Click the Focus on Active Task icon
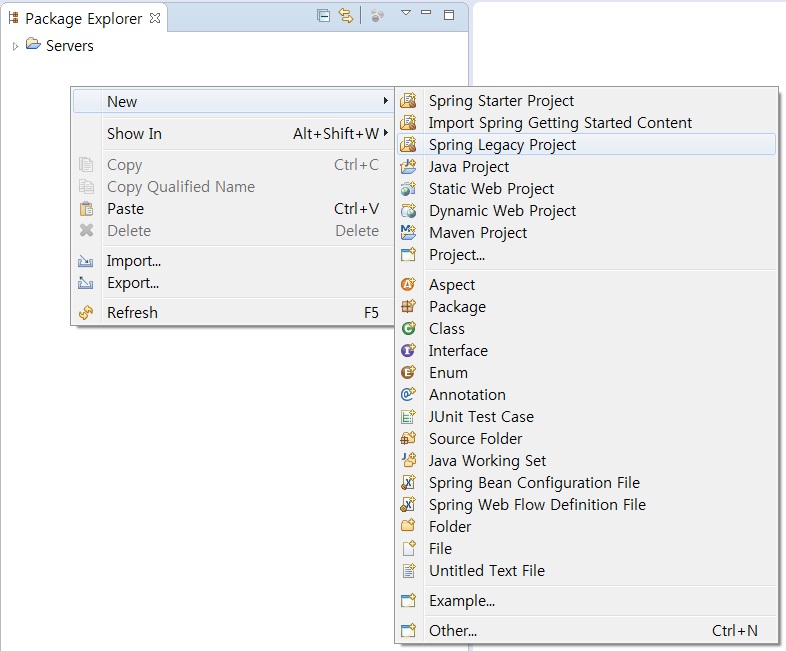The height and width of the screenshot is (651, 786). coord(377,16)
